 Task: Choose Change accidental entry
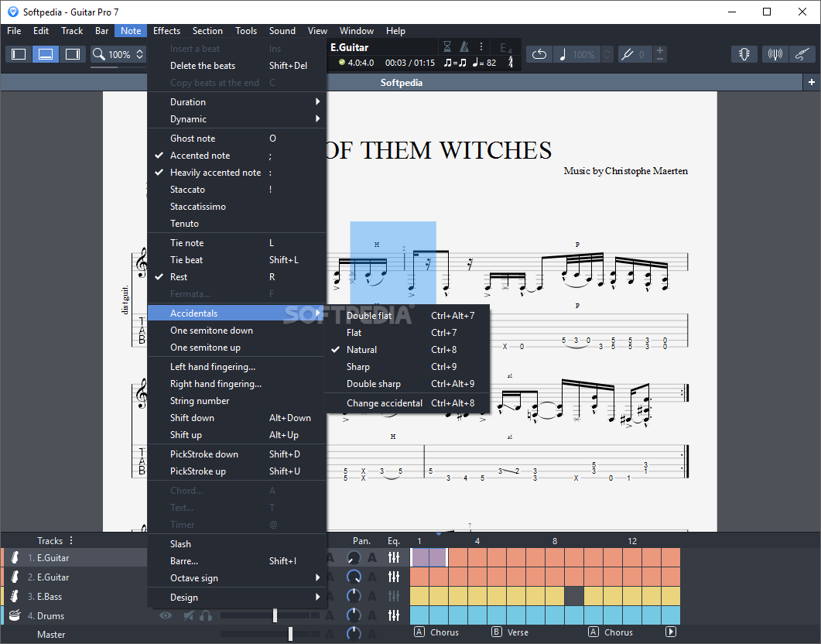(x=407, y=403)
